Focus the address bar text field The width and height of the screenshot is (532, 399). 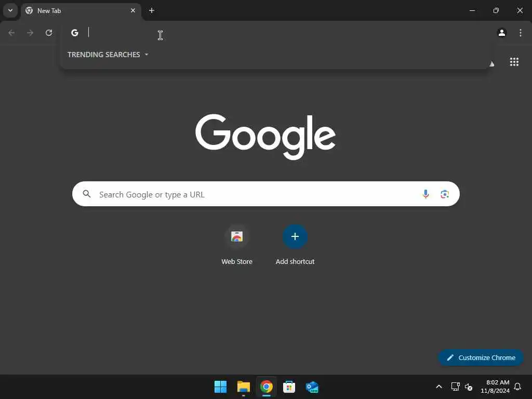coord(285,33)
